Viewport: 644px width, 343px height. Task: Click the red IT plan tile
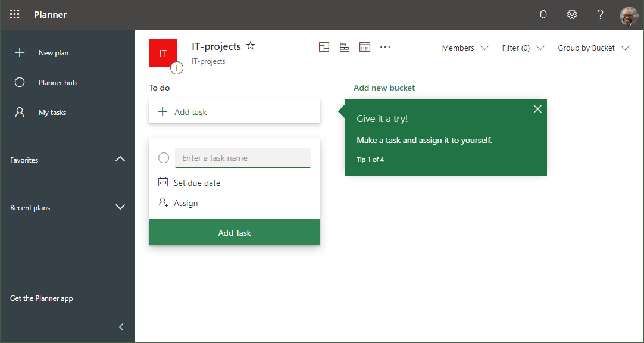(162, 52)
